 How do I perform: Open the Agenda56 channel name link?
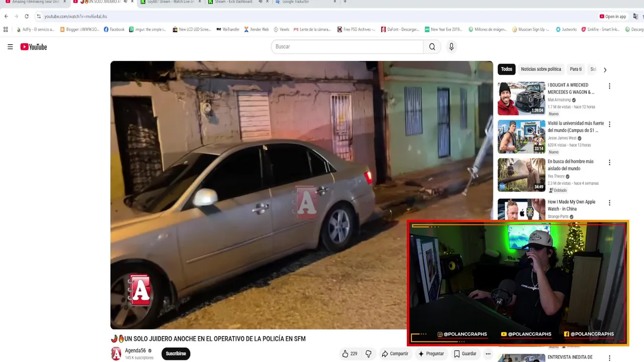135,350
